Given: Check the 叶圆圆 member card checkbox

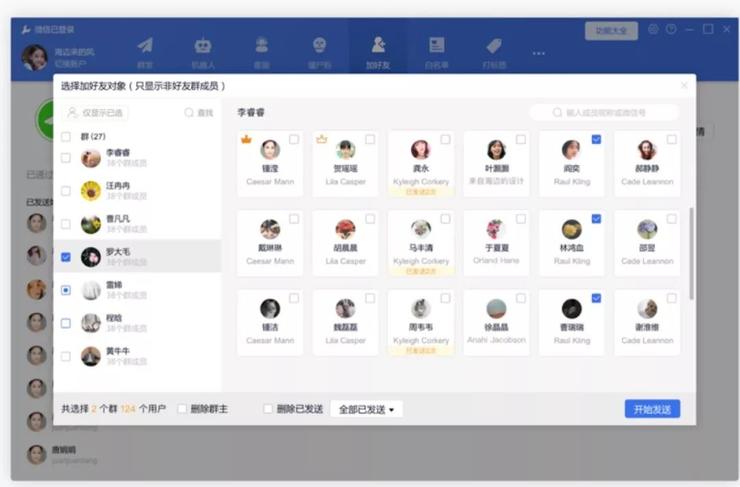Looking at the screenshot, I should click(x=521, y=139).
